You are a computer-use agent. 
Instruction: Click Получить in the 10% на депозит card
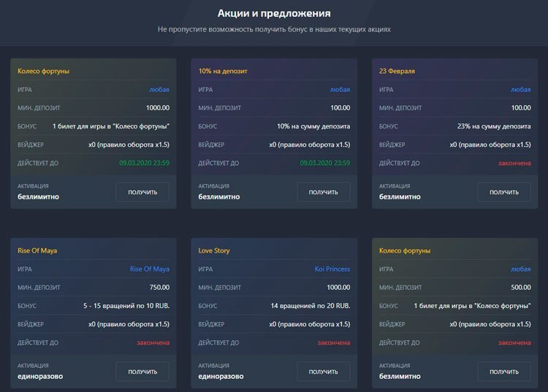[323, 192]
